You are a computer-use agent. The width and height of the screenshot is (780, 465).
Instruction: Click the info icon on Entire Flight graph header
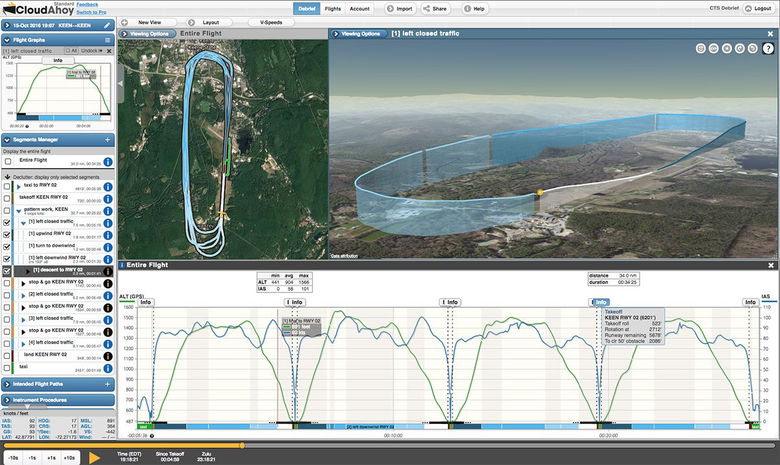[122, 265]
